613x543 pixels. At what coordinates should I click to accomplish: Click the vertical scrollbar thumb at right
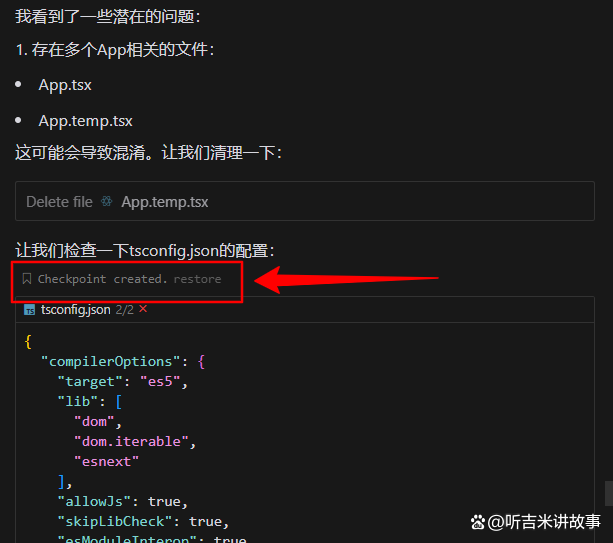coord(607,493)
